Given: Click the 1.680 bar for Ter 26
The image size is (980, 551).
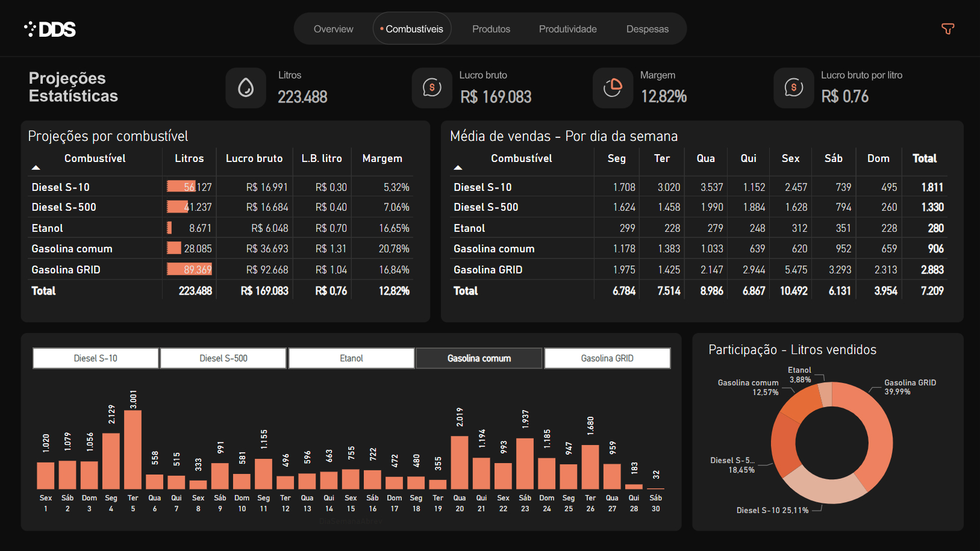Looking at the screenshot, I should click(x=590, y=467).
